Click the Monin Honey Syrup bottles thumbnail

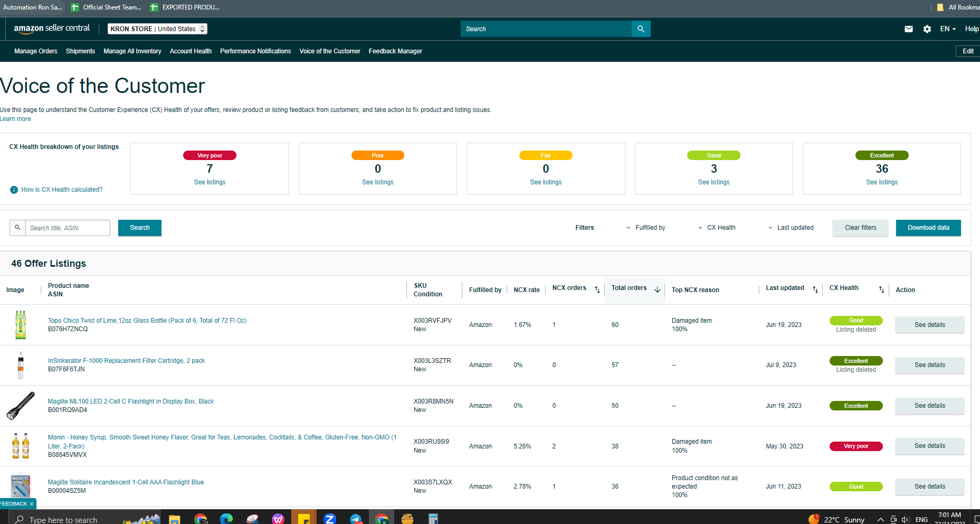21,446
